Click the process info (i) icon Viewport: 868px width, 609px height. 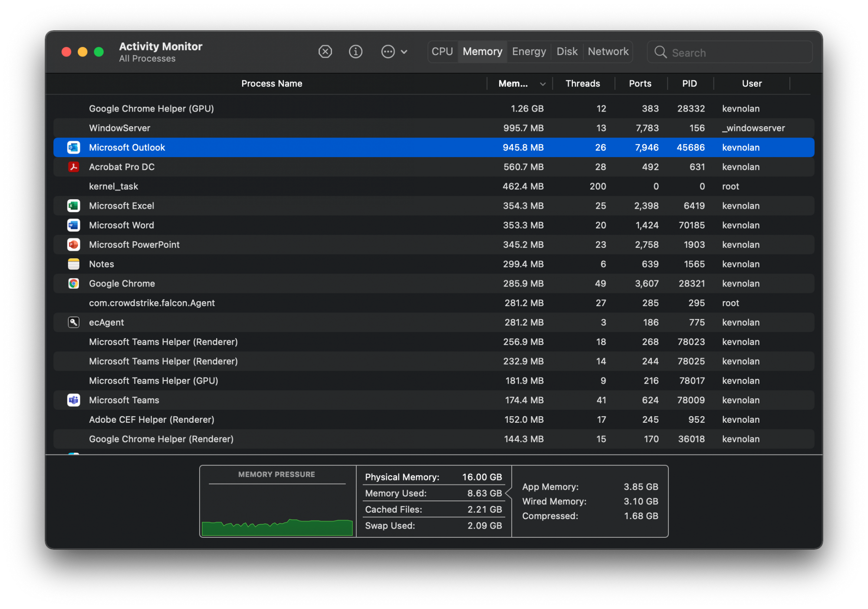tap(355, 52)
